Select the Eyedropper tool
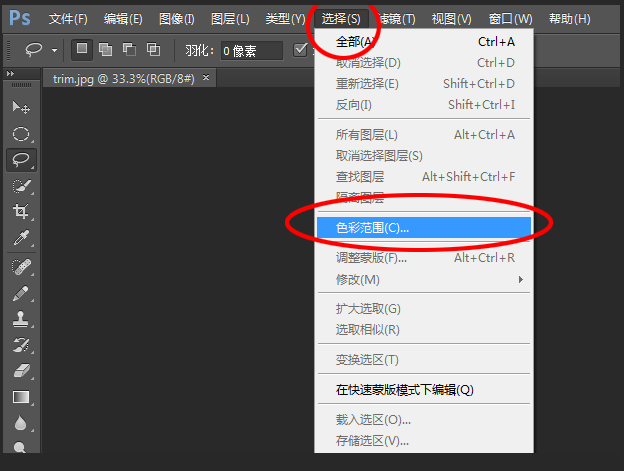The width and height of the screenshot is (624, 471). click(21, 237)
